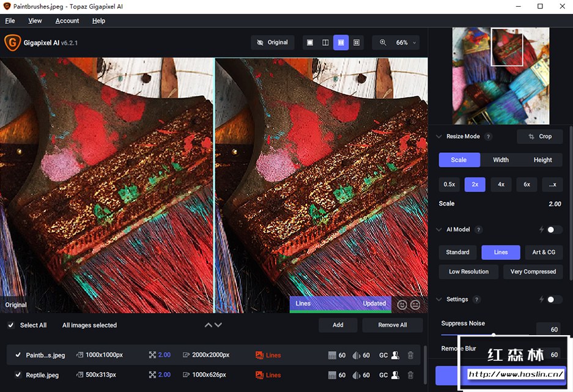Click face recovery icon in Paintb...s.jpeg row
573x392 pixels.
[x=395, y=355]
